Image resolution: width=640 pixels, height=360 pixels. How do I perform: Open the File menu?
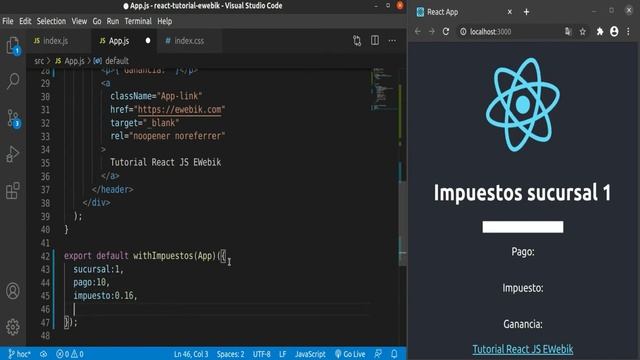click(8, 21)
